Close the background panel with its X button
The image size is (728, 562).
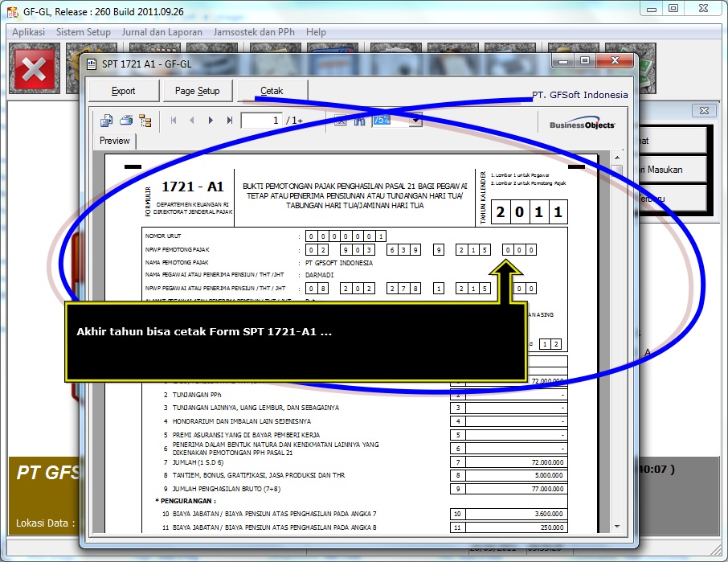[704, 110]
